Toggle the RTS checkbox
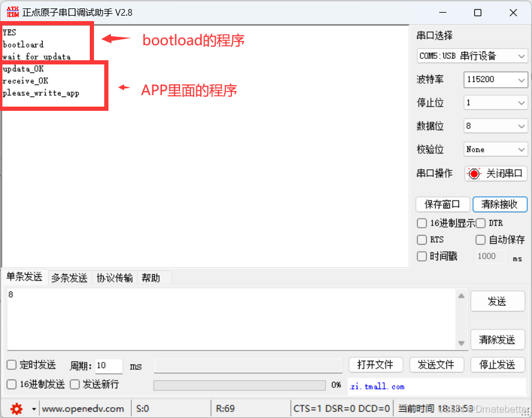The width and height of the screenshot is (532, 418). coord(422,240)
